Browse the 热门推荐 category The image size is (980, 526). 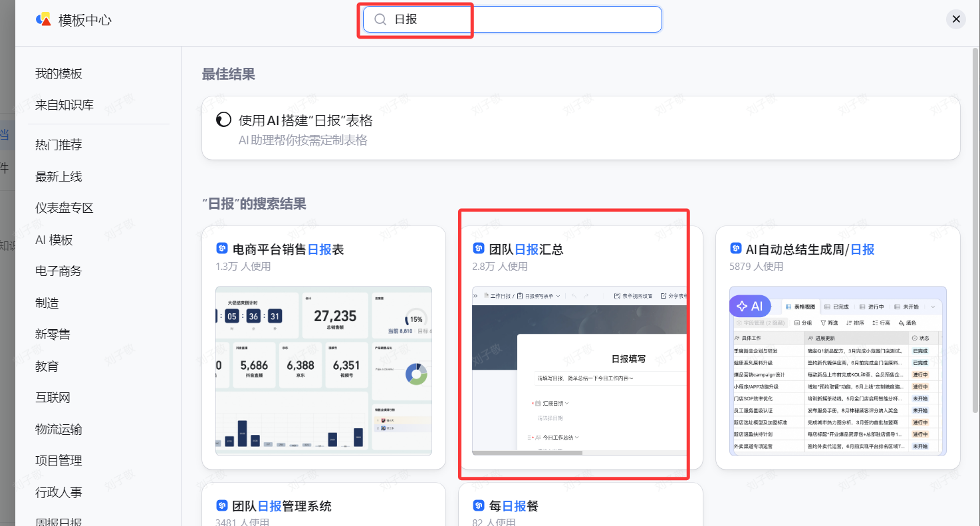pos(59,144)
